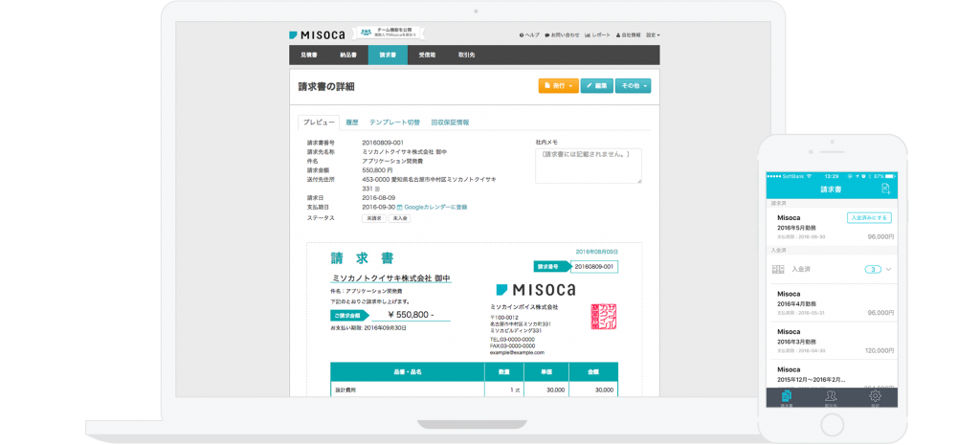Click invoice number box 20160809-001 in preview
Viewport: 980px width, 445px height.
tap(595, 267)
